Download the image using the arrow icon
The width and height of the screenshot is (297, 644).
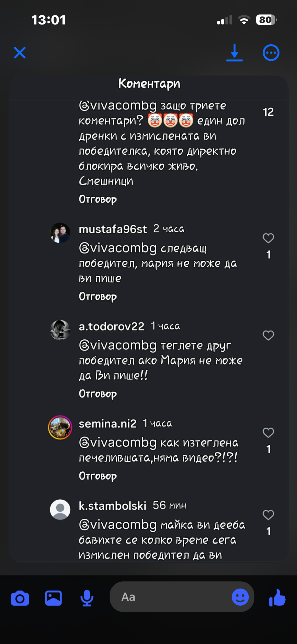click(x=235, y=53)
